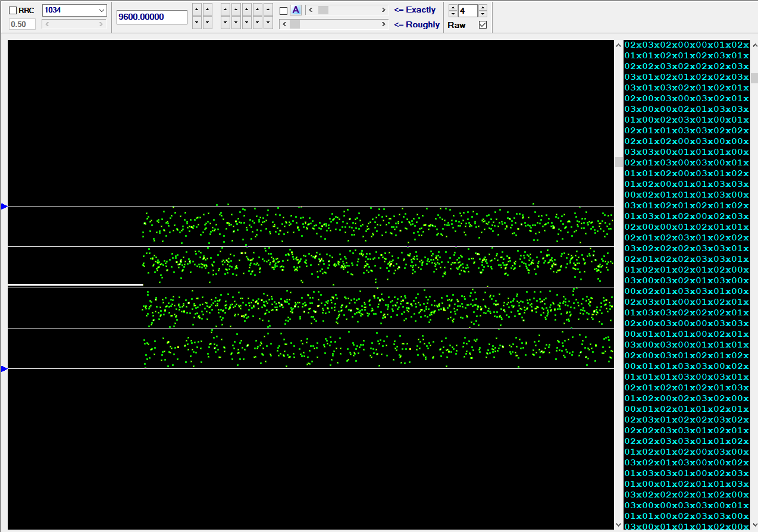Enable the RRC filter checkbox

tap(12, 11)
